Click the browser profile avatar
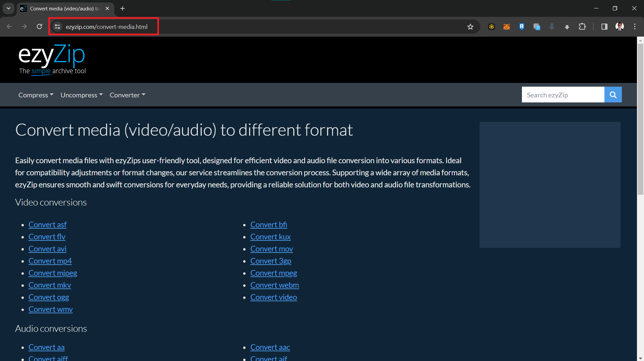 (x=620, y=27)
